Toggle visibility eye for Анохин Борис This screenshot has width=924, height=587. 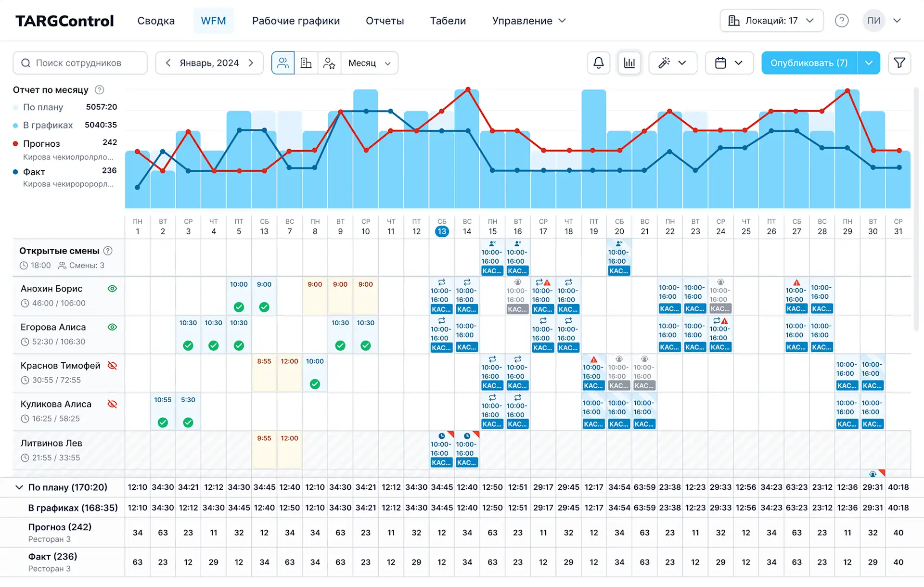coord(112,289)
